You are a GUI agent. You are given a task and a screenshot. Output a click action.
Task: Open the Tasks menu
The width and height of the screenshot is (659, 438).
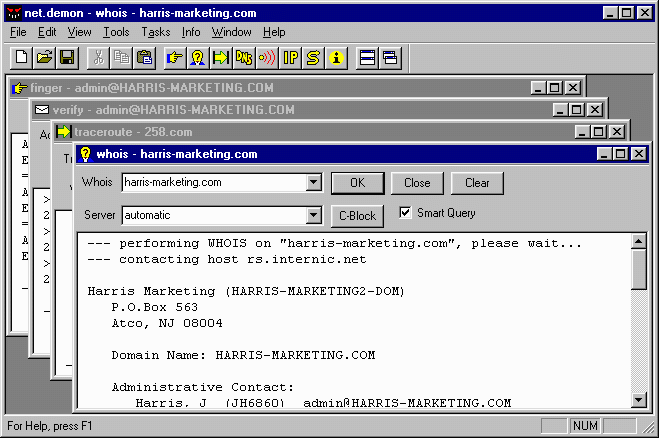[x=156, y=32]
